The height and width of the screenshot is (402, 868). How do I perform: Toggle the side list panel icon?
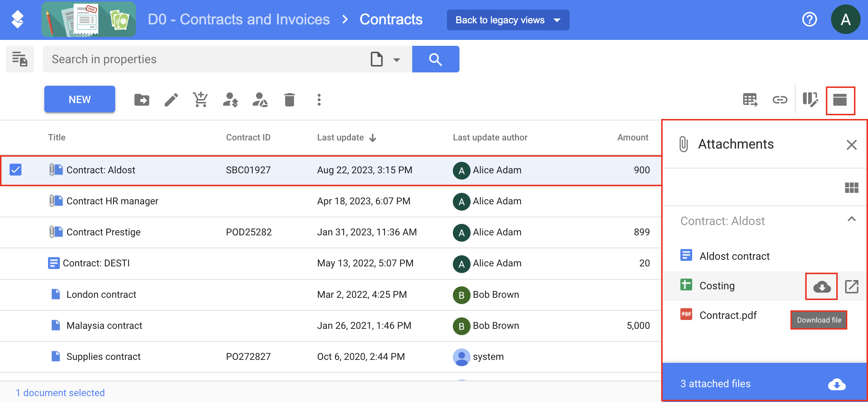[x=20, y=59]
